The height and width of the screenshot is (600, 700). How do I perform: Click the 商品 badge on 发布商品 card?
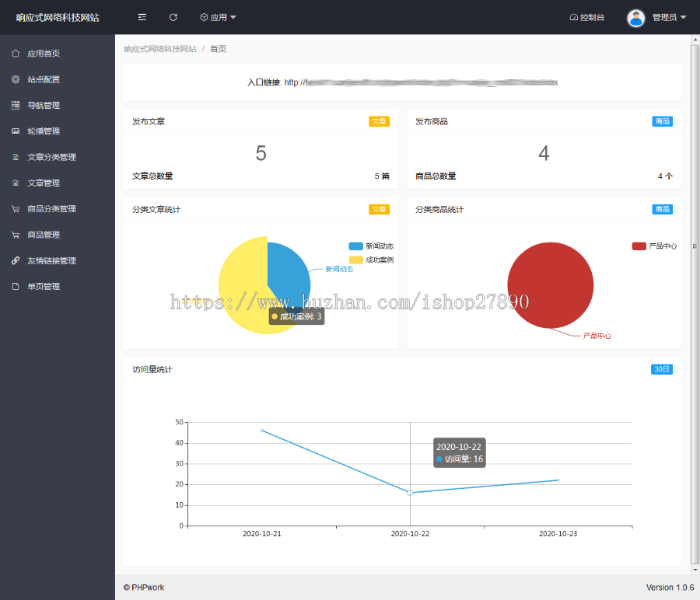pos(662,121)
